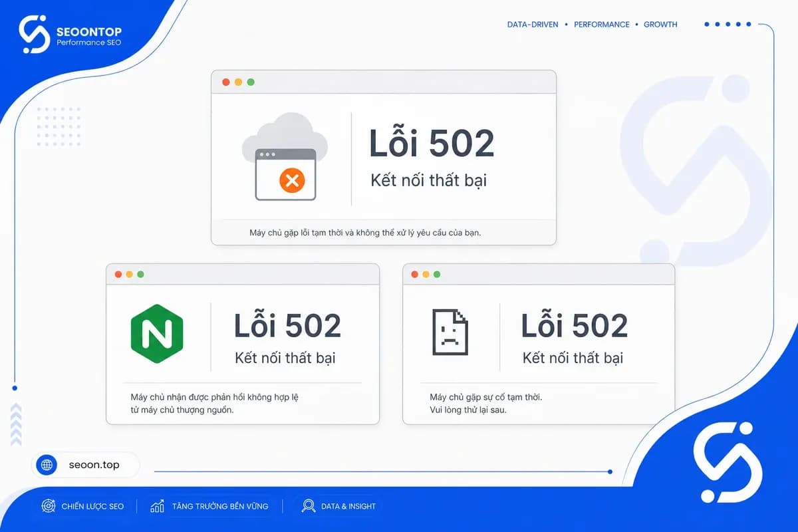Click yellow dot in top Lỗi 502 window
Image resolution: width=798 pixels, height=532 pixels.
(238, 82)
